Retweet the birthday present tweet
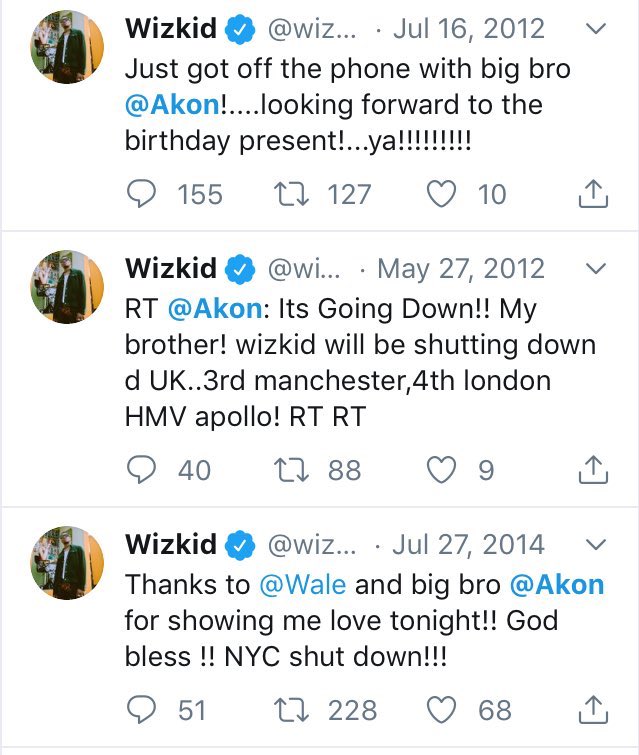Screen dimensions: 639x755 (293, 194)
